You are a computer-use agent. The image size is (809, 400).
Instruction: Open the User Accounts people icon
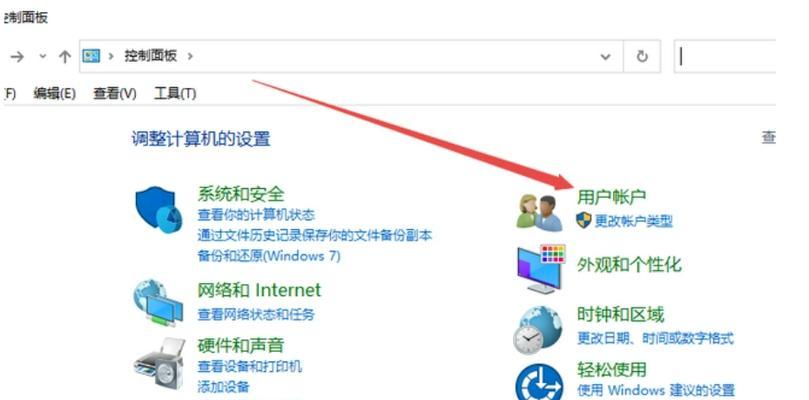pyautogui.click(x=540, y=212)
